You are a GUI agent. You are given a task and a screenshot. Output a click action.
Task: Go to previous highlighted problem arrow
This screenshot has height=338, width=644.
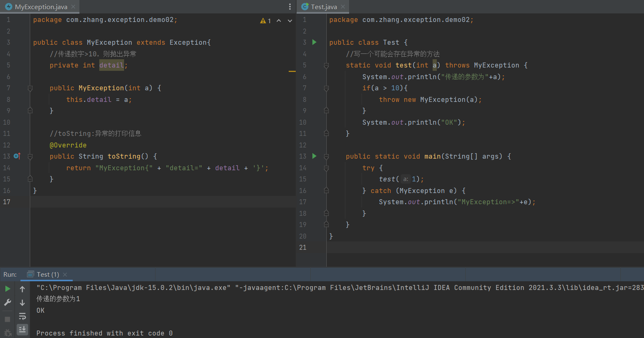[279, 21]
